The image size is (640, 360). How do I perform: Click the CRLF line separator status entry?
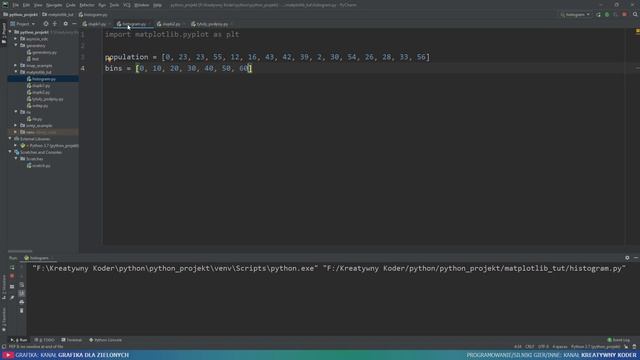coord(530,347)
